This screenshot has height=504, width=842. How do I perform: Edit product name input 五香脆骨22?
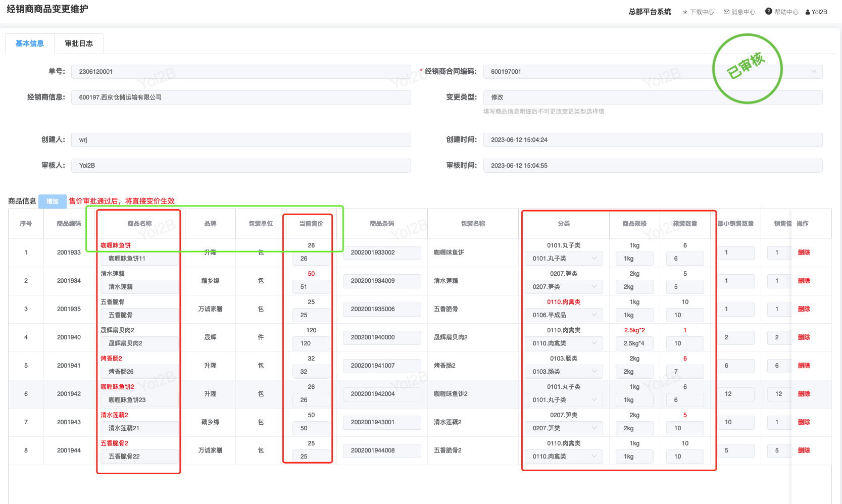tap(139, 457)
